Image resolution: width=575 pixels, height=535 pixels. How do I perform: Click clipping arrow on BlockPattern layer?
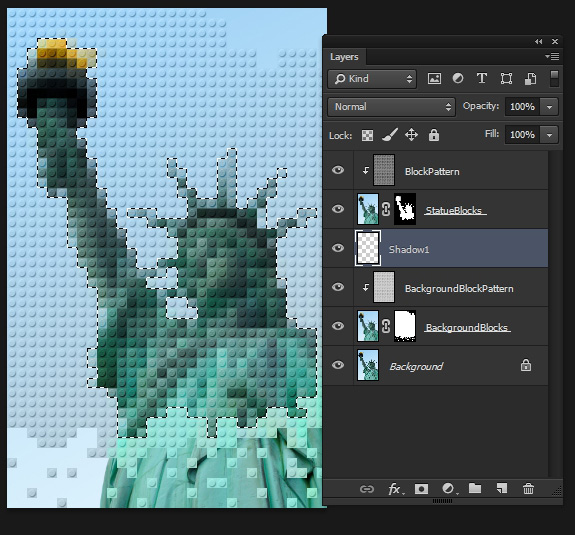point(366,171)
